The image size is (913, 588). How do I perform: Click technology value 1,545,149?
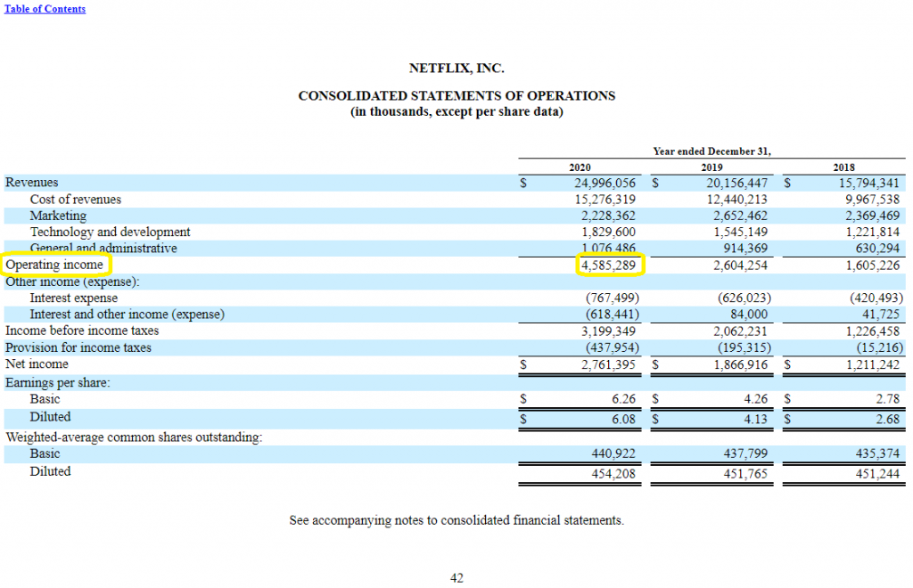point(741,232)
